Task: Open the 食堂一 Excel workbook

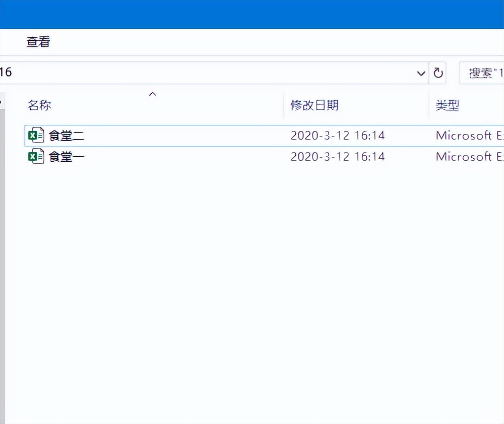Action: coord(67,156)
